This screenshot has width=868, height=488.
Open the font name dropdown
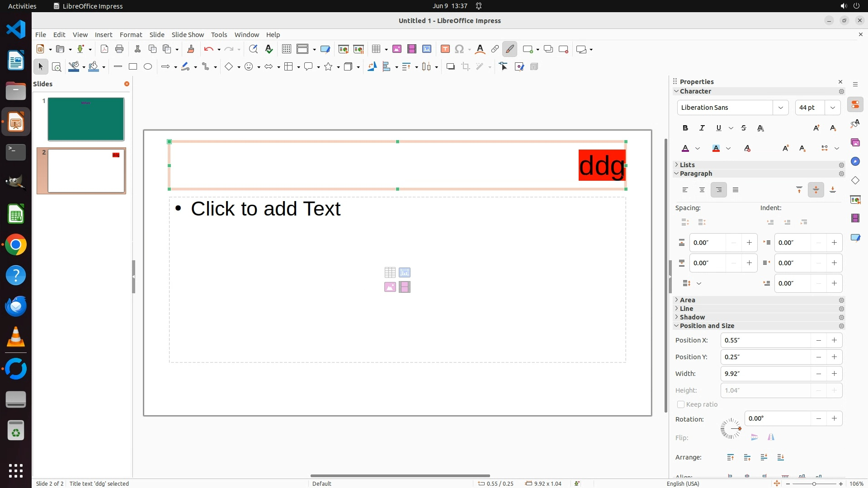(780, 108)
